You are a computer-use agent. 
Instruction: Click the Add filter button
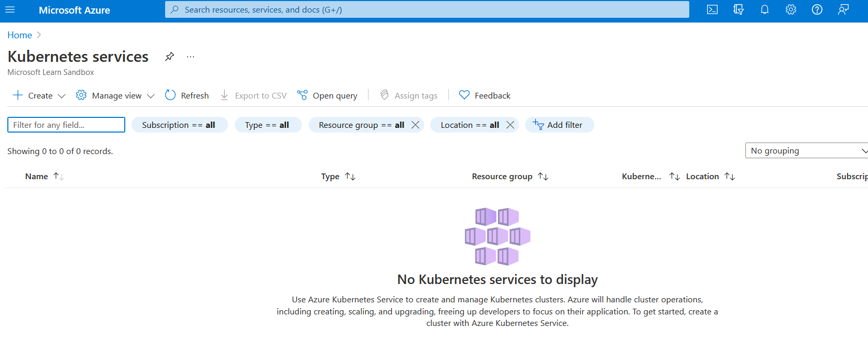[x=559, y=125]
